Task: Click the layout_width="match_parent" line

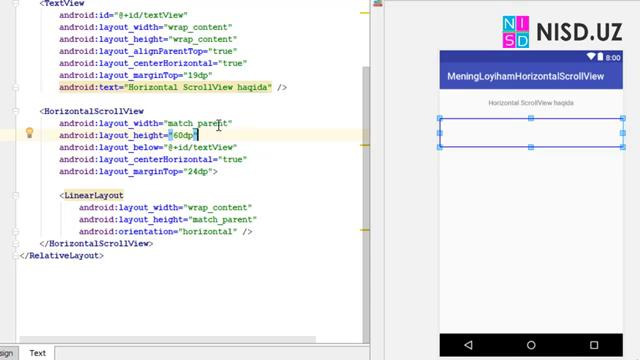Action: (146, 123)
